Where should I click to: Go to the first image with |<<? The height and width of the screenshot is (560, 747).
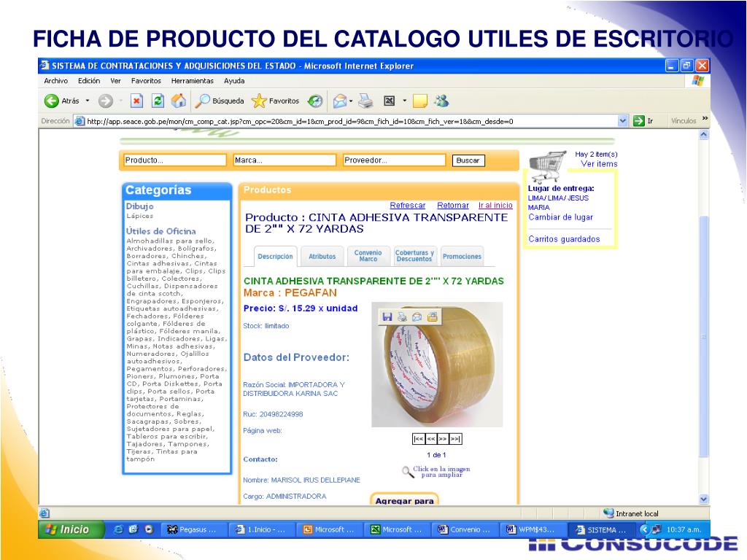[419, 439]
